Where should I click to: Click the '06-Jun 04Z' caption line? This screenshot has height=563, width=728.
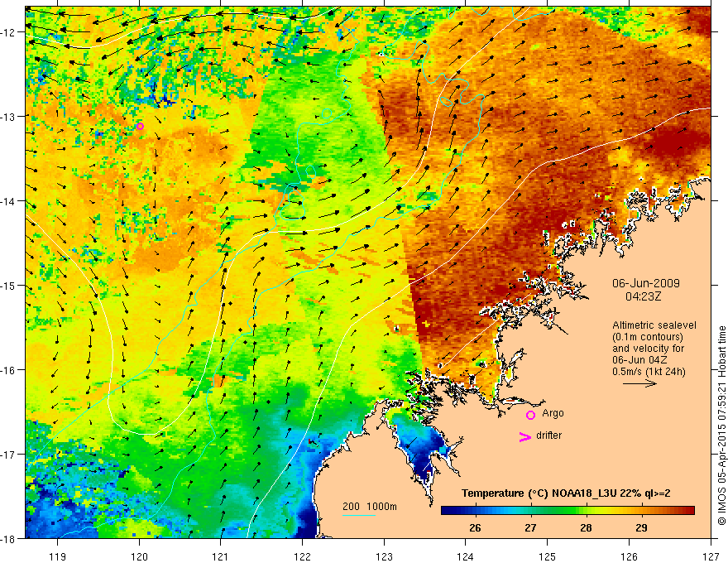[x=642, y=360]
